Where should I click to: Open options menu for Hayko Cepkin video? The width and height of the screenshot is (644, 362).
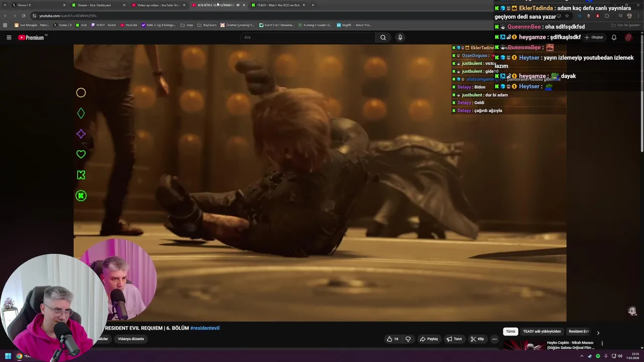tap(602, 343)
